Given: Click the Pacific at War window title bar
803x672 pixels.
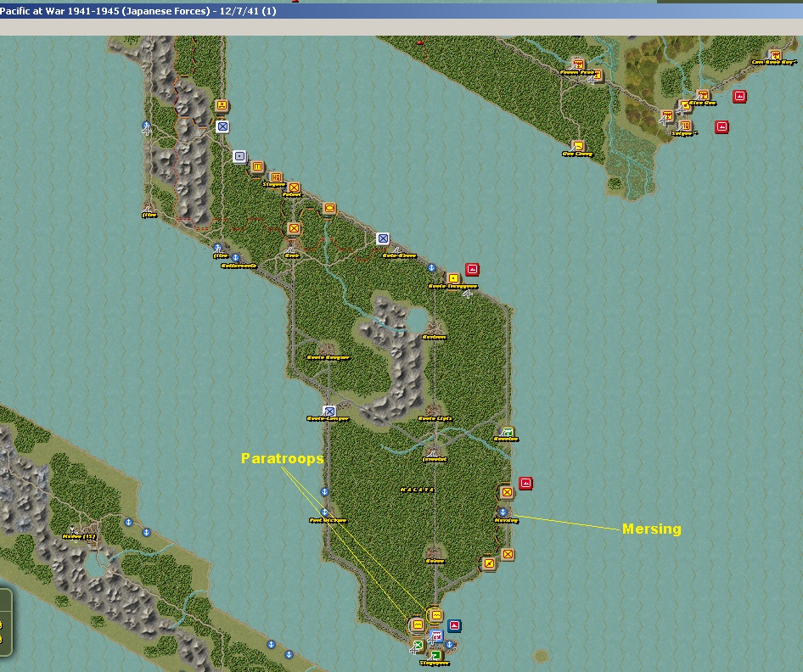Looking at the screenshot, I should pyautogui.click(x=401, y=11).
